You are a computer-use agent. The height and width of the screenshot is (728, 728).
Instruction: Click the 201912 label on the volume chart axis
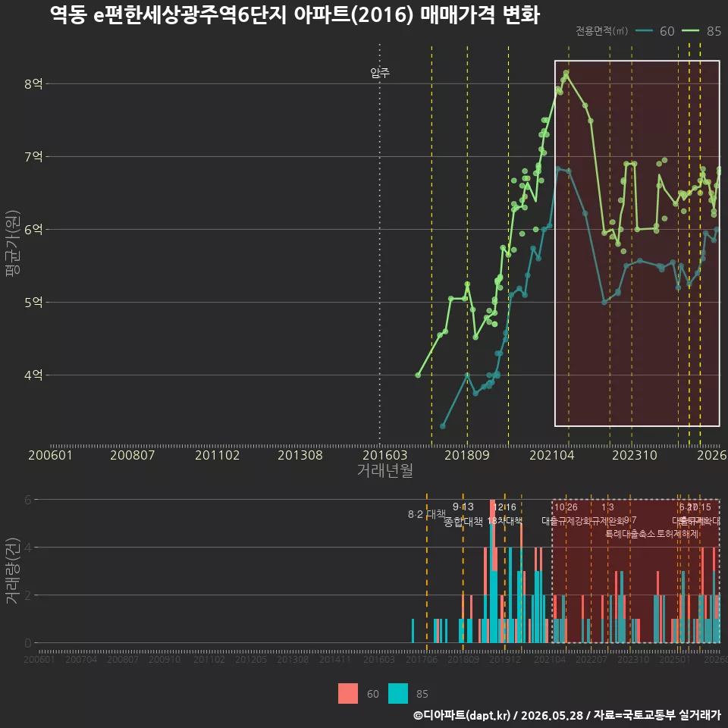[x=505, y=659]
